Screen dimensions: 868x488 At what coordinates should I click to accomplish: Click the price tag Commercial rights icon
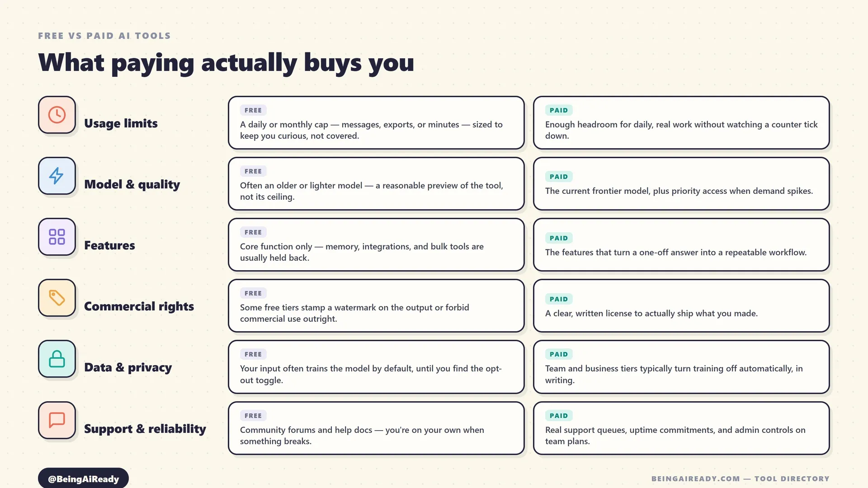[57, 298]
